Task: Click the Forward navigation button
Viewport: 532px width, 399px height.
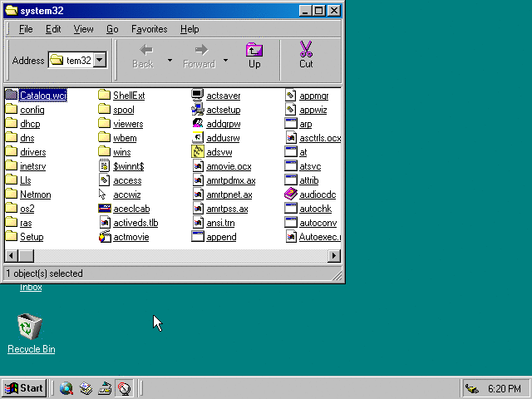Action: [x=199, y=56]
